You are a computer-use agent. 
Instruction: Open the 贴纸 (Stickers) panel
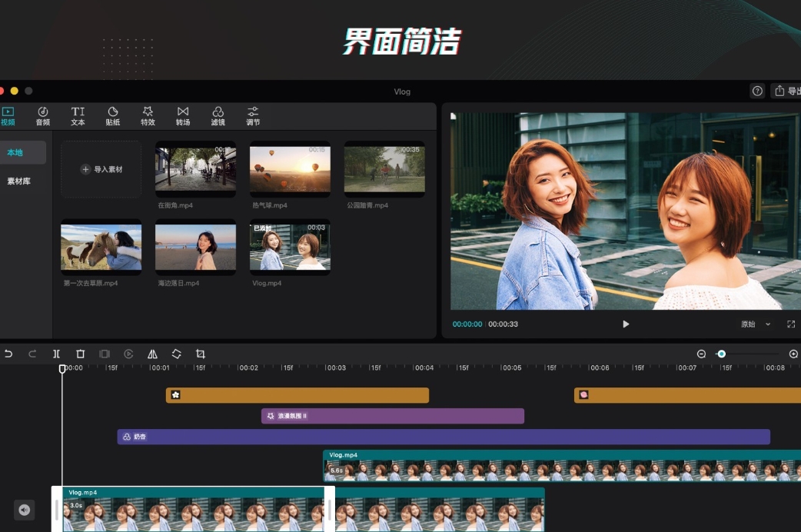tap(113, 116)
